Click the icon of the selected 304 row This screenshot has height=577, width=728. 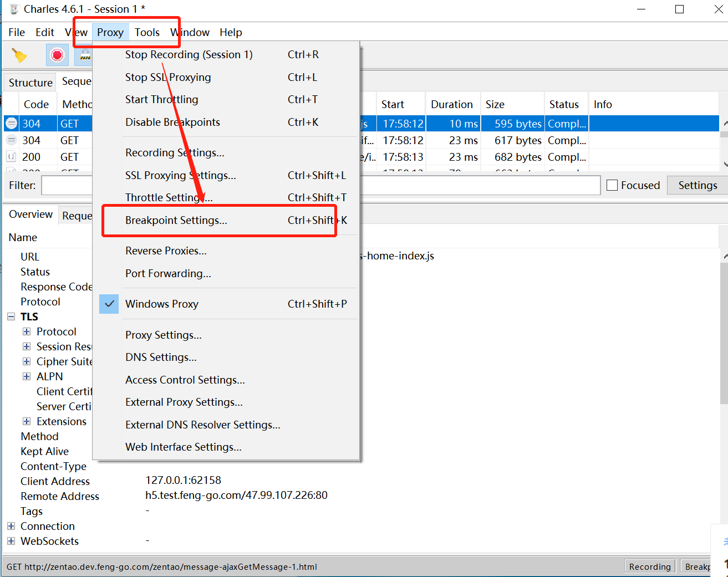click(11, 123)
